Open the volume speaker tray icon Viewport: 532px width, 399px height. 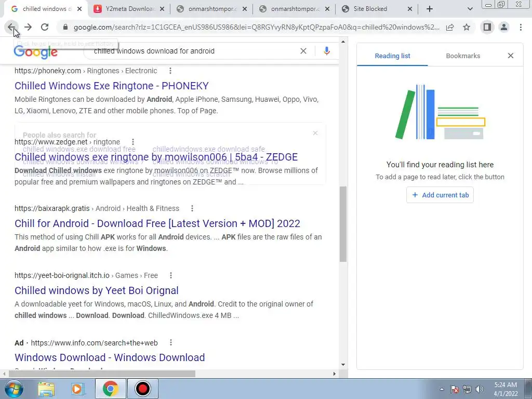click(480, 389)
